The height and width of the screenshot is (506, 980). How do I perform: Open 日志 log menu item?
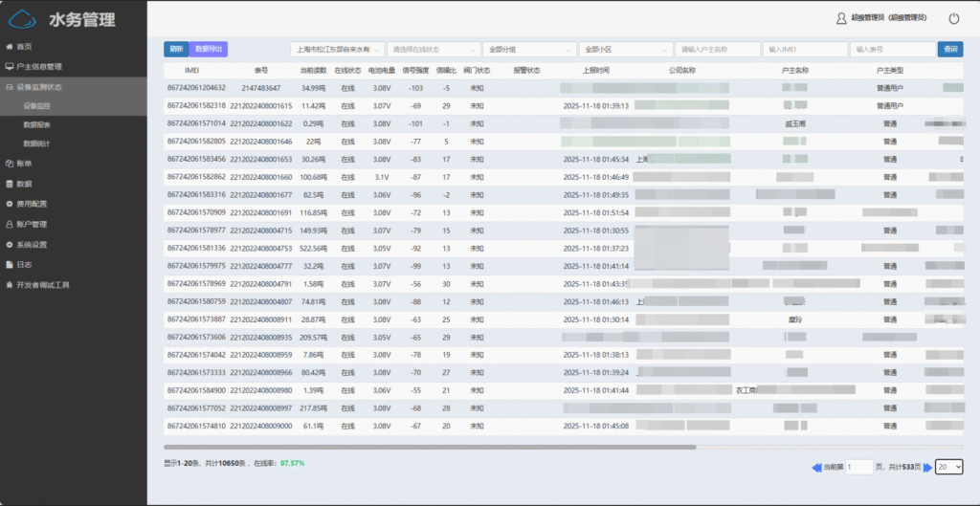pyautogui.click(x=24, y=264)
